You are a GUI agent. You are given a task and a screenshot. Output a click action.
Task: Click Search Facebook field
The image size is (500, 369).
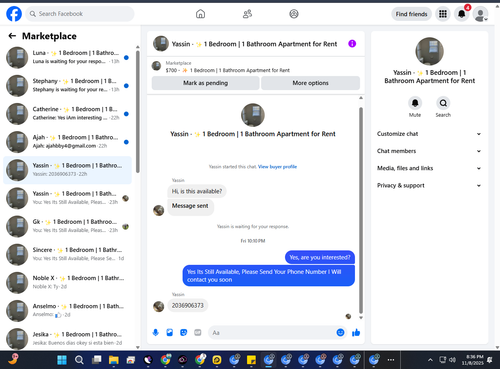click(80, 14)
